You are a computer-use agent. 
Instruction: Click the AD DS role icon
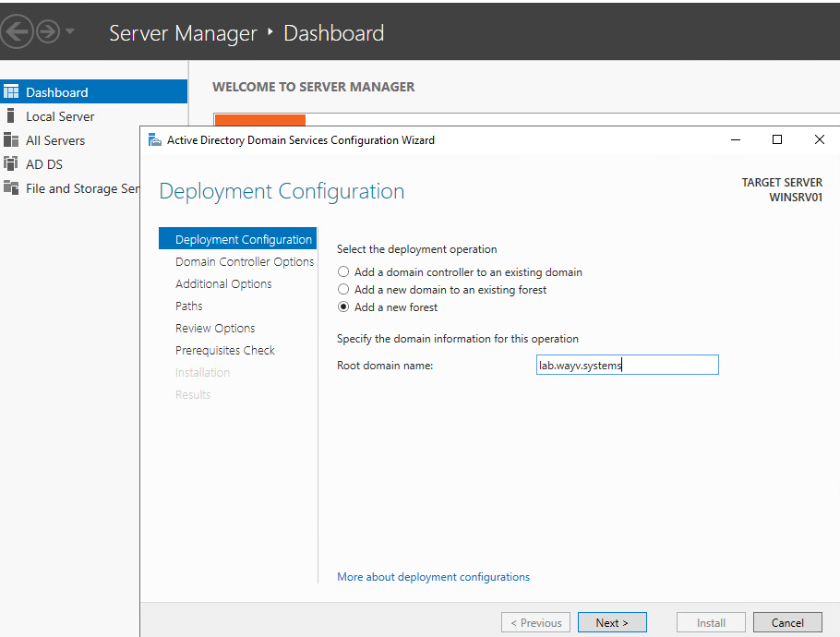point(11,163)
